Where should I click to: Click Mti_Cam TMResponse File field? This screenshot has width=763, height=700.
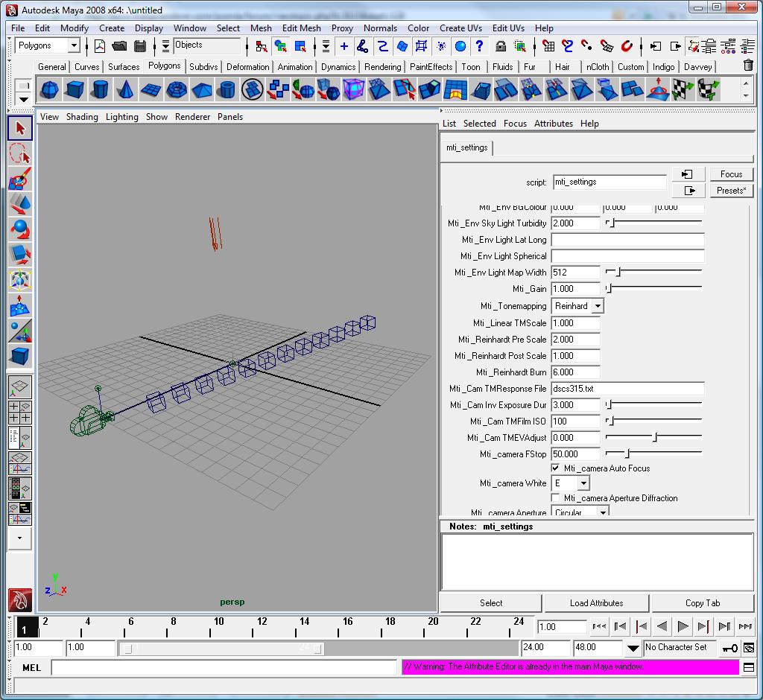(x=627, y=389)
